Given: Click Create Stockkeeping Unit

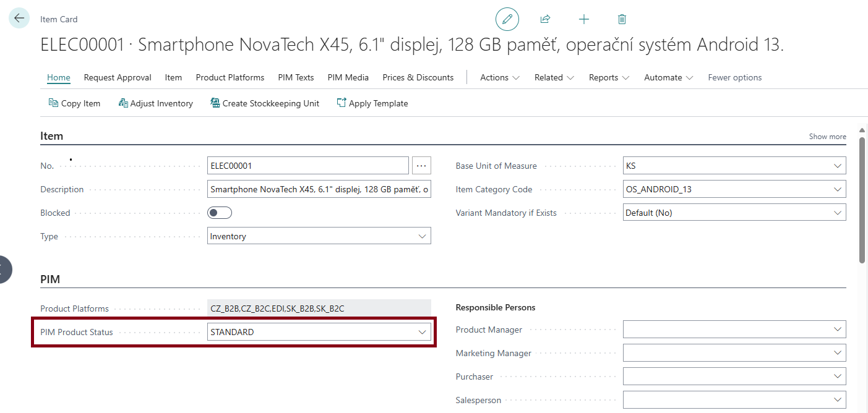Looking at the screenshot, I should pyautogui.click(x=265, y=103).
